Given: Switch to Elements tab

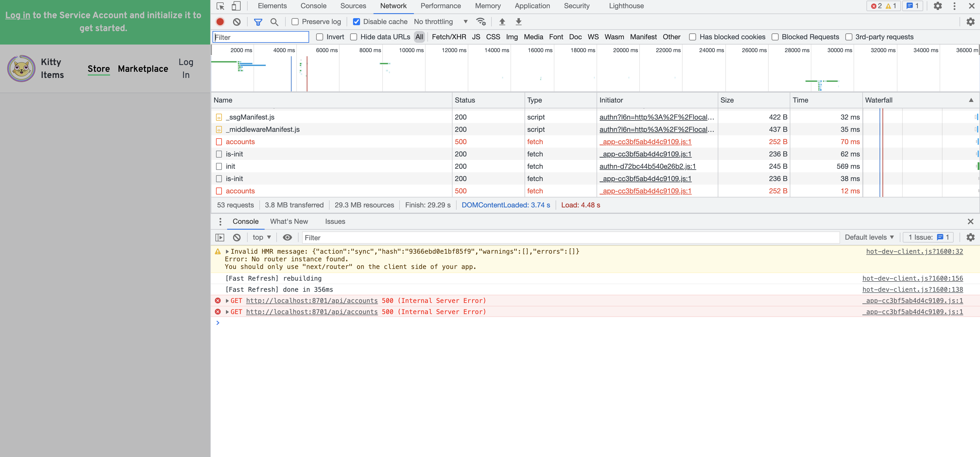Looking at the screenshot, I should click(x=272, y=6).
